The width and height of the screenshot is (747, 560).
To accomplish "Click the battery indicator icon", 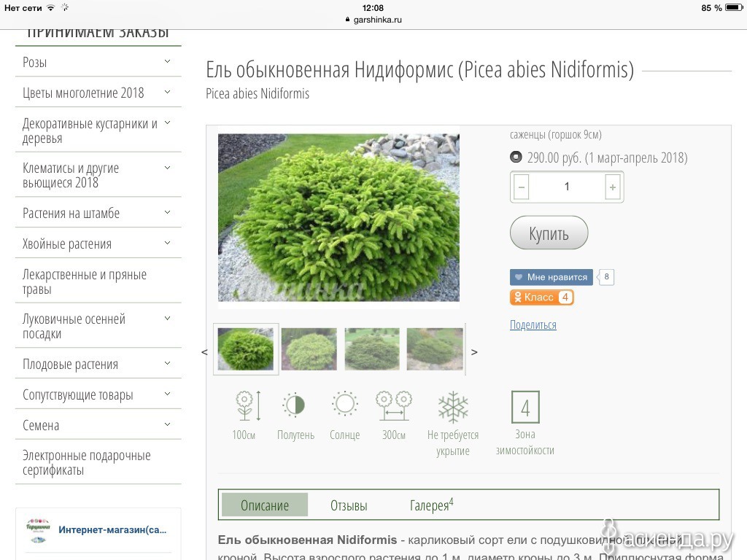I will pos(734,7).
